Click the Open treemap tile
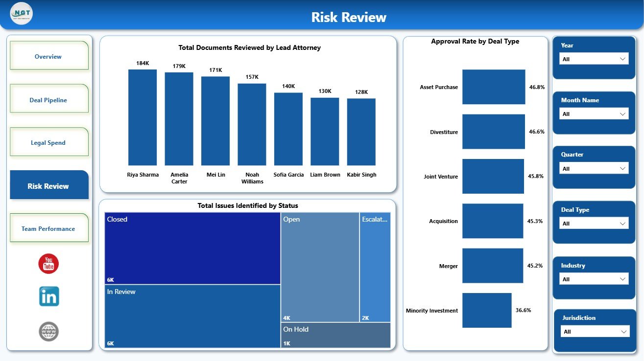This screenshot has width=644, height=361. pyautogui.click(x=320, y=267)
